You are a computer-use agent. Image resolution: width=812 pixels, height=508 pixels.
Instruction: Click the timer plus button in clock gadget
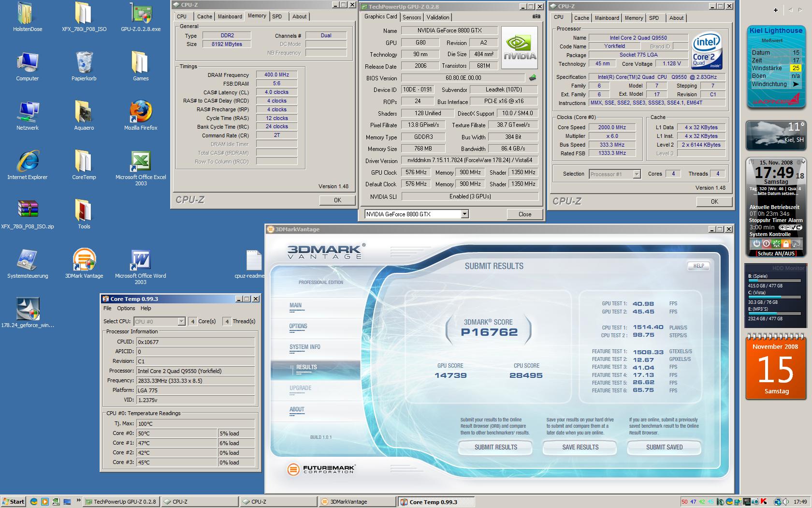pyautogui.click(x=781, y=227)
